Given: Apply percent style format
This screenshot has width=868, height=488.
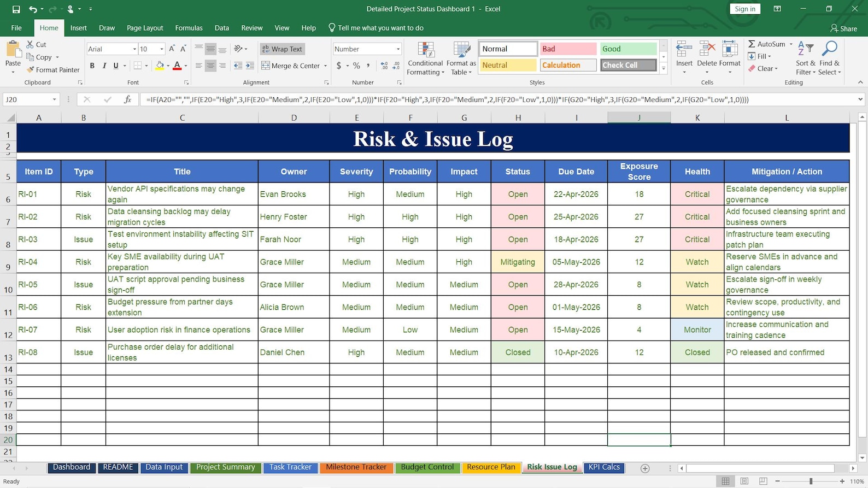Looking at the screenshot, I should [356, 66].
